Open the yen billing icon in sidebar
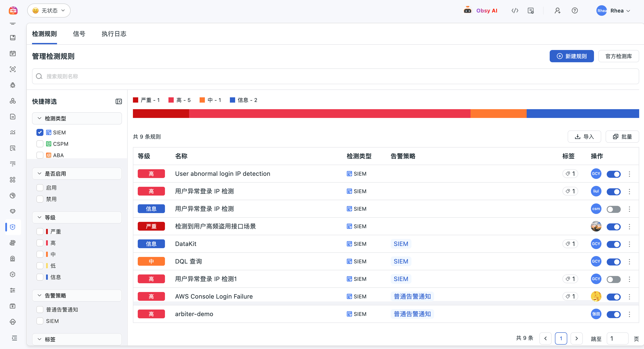The height and width of the screenshot is (349, 644). [13, 306]
